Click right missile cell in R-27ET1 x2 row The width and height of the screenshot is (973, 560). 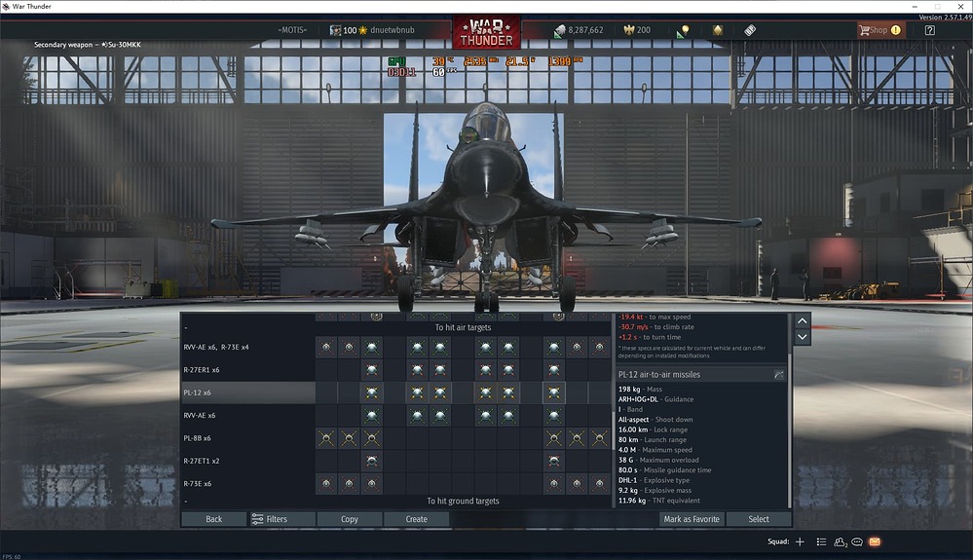click(x=554, y=461)
